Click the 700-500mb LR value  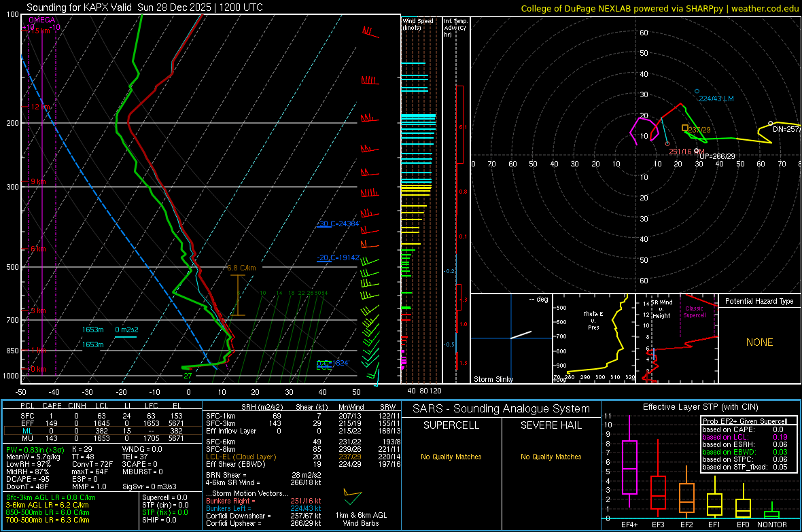pos(48,520)
